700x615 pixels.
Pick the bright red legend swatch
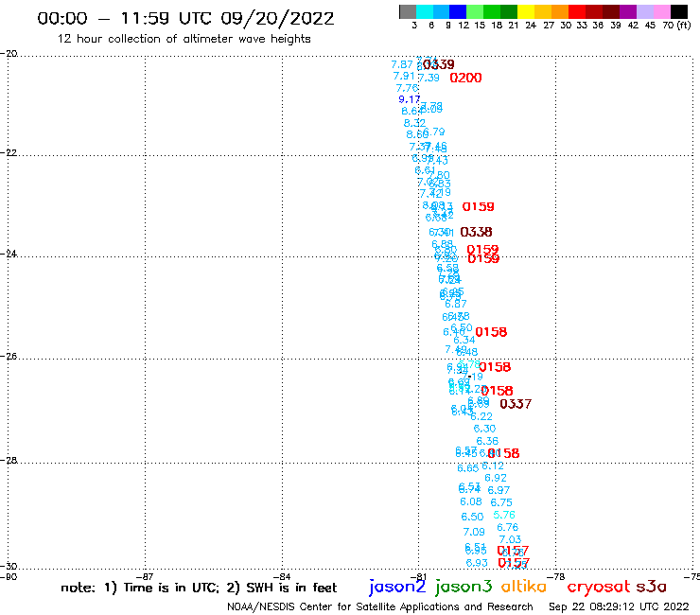(x=577, y=11)
